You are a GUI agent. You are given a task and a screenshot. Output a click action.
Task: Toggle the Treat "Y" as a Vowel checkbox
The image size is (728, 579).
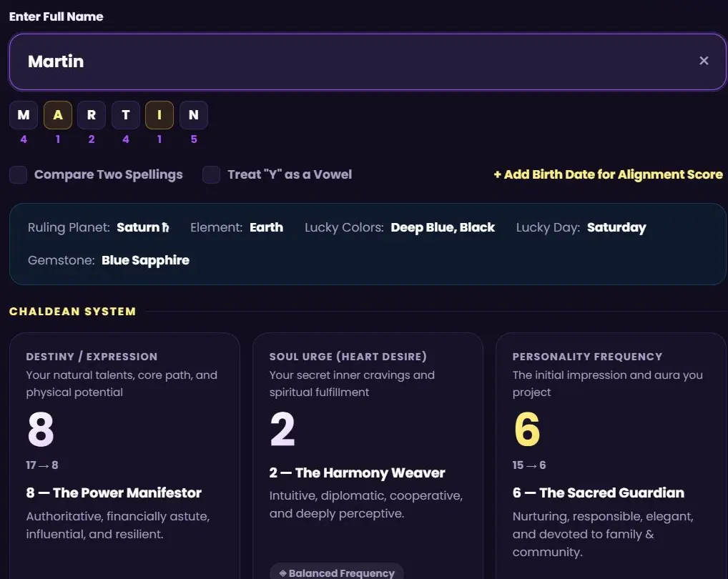(211, 175)
